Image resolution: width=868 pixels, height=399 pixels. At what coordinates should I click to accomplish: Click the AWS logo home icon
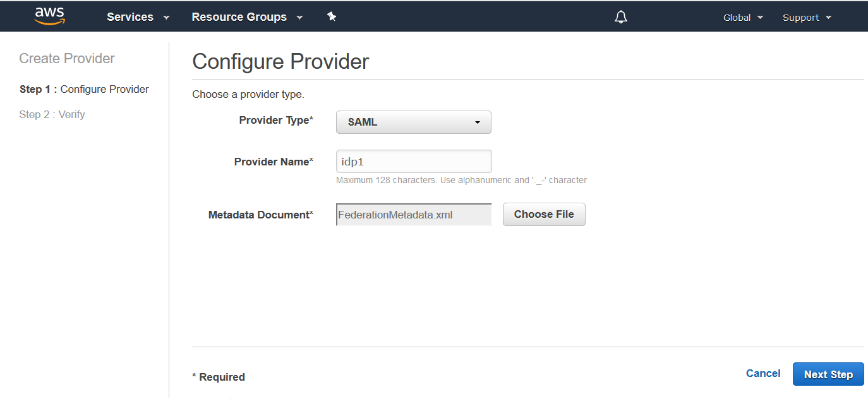49,16
